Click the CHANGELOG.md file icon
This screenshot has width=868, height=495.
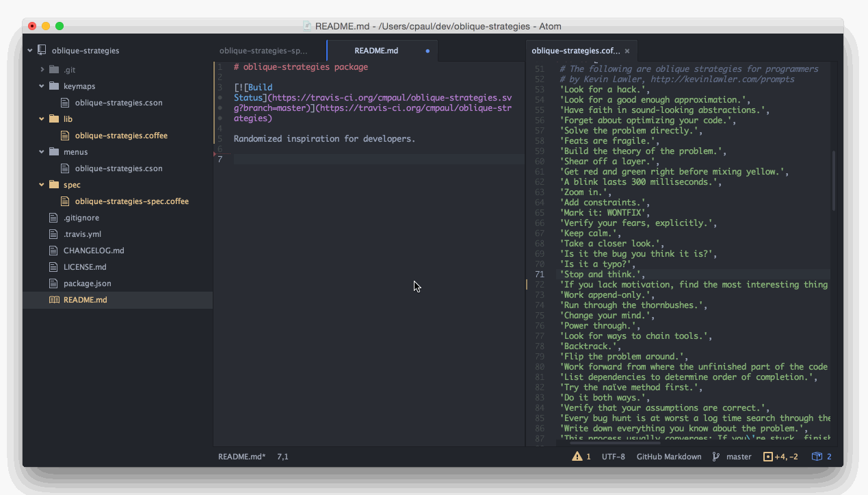(x=53, y=251)
